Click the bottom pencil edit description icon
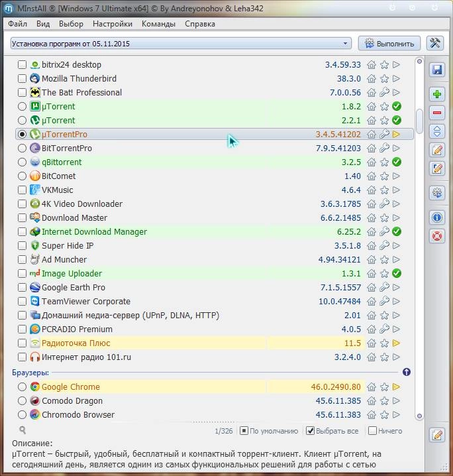The image size is (453, 476). [x=437, y=436]
